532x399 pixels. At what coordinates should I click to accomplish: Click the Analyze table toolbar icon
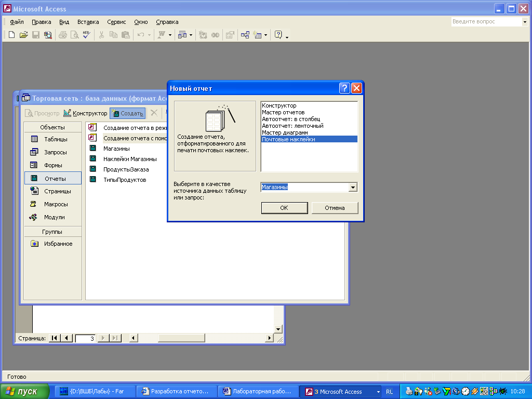click(x=182, y=35)
